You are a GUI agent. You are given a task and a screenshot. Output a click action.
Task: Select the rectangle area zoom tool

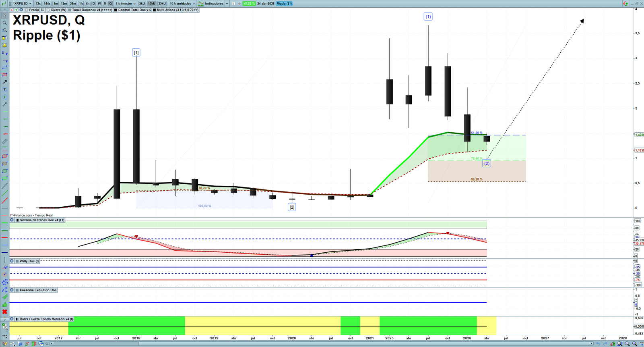pos(4,30)
